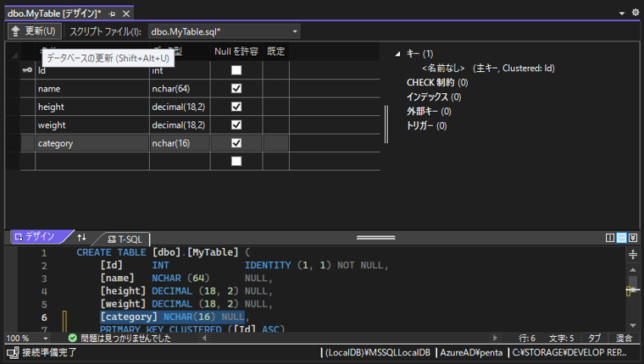Collapse the pane with the chevron icon
This screenshot has height=364, width=644.
coord(633,238)
